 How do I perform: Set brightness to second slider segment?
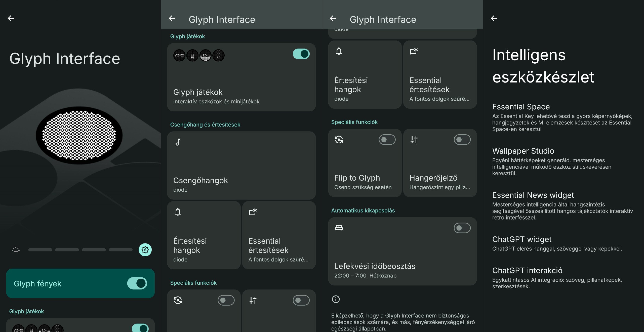pos(67,250)
